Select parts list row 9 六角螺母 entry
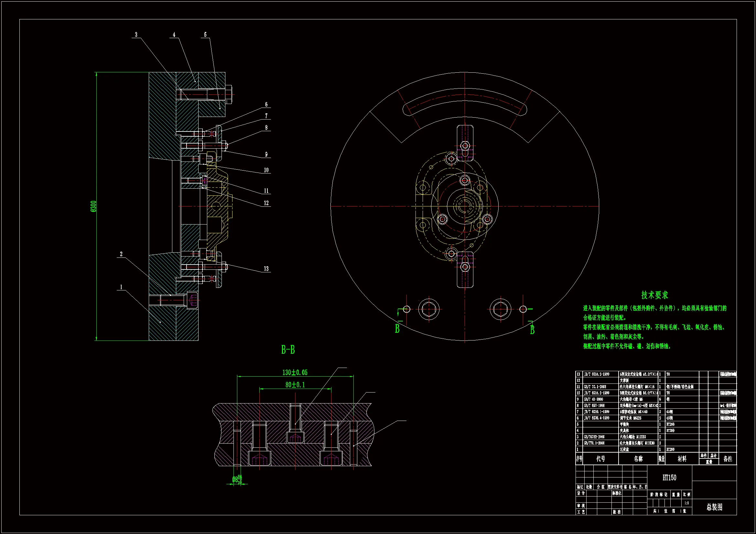 [631, 399]
